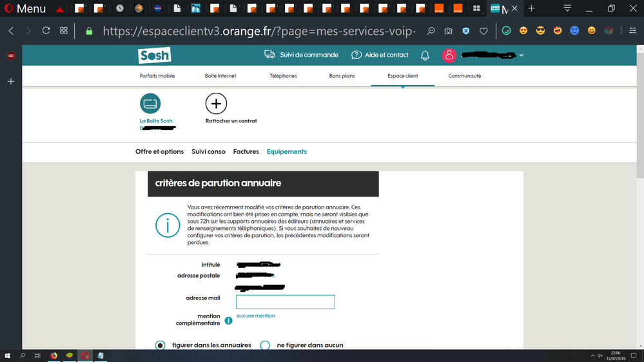Open the Téléphones menu
Screen dimensions: 644x362
283,76
